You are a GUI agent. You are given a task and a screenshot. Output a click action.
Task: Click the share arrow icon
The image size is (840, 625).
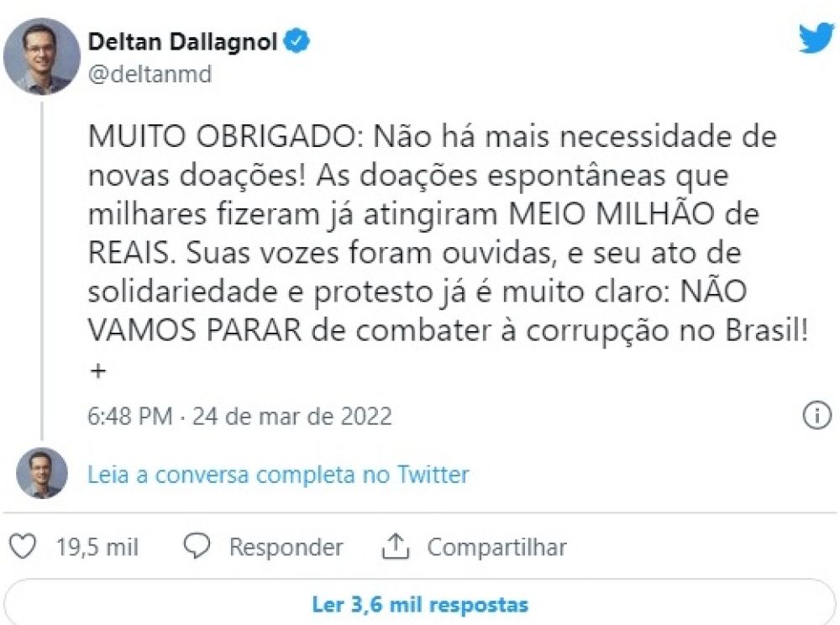tap(394, 548)
